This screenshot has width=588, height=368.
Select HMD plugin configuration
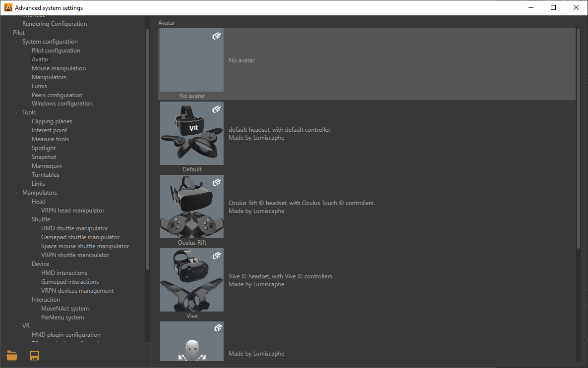pyautogui.click(x=66, y=335)
